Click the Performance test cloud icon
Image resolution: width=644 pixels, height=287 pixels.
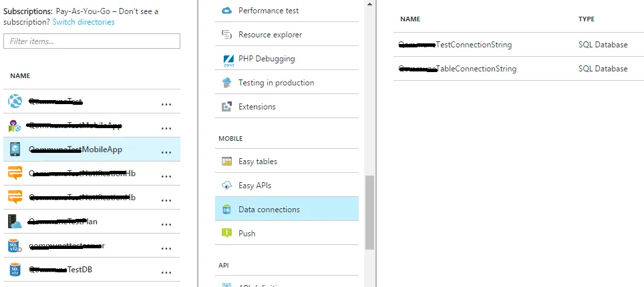tap(226, 11)
